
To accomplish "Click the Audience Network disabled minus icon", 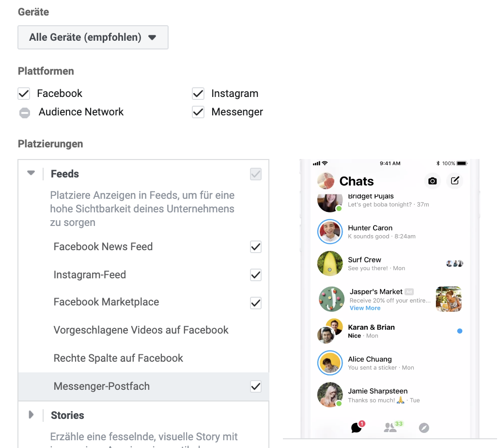I will tap(25, 112).
